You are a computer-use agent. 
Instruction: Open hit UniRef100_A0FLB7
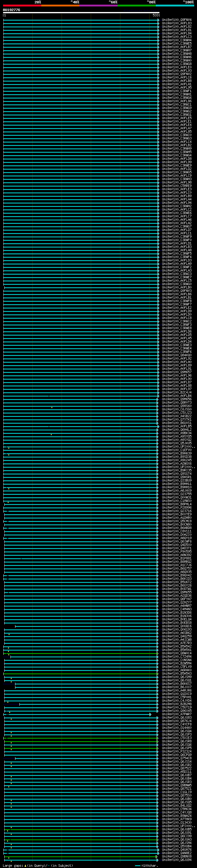[x=177, y=47]
